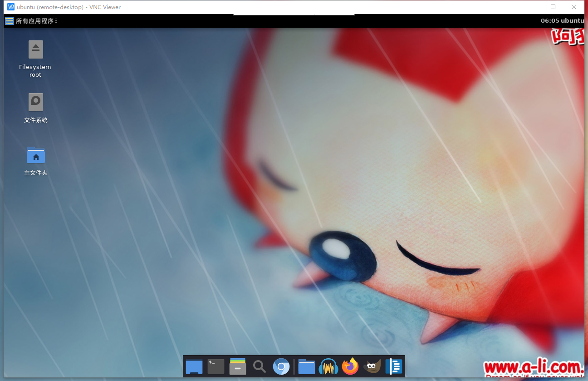Launch Firefox from the dock
The image size is (588, 381).
pyautogui.click(x=350, y=366)
